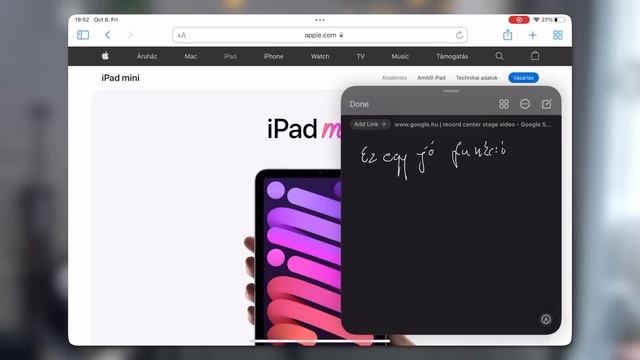Open the iPhone menu item
This screenshot has width=640, height=360.
[273, 56]
